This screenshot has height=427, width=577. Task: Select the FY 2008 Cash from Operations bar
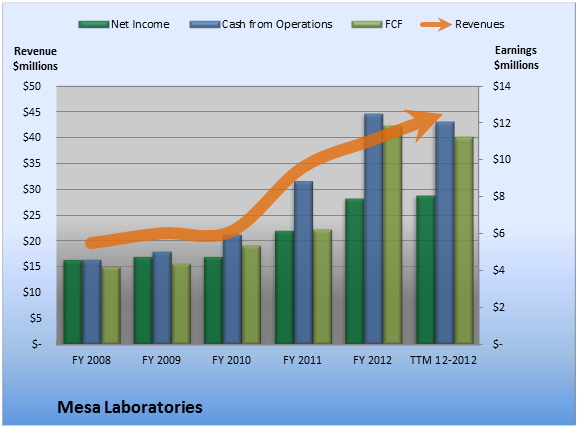click(x=92, y=302)
